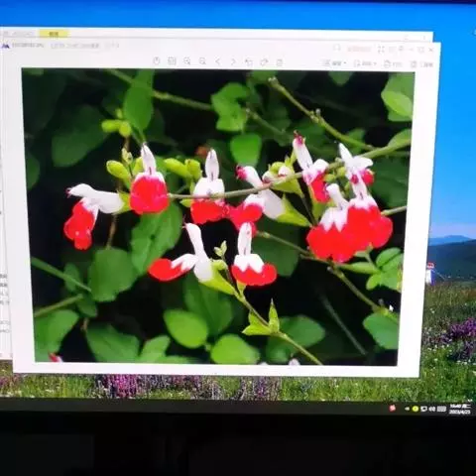Click the zoom in magnifier icon
This screenshot has width=476, height=476.
pos(187,60)
